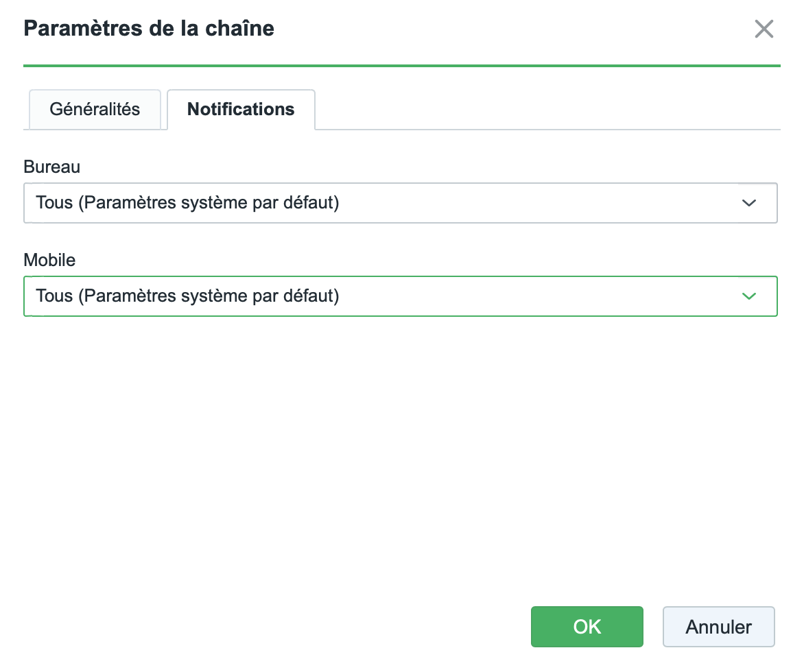Confirm settings with the OK button
Image resolution: width=804 pixels, height=672 pixels.
587,627
